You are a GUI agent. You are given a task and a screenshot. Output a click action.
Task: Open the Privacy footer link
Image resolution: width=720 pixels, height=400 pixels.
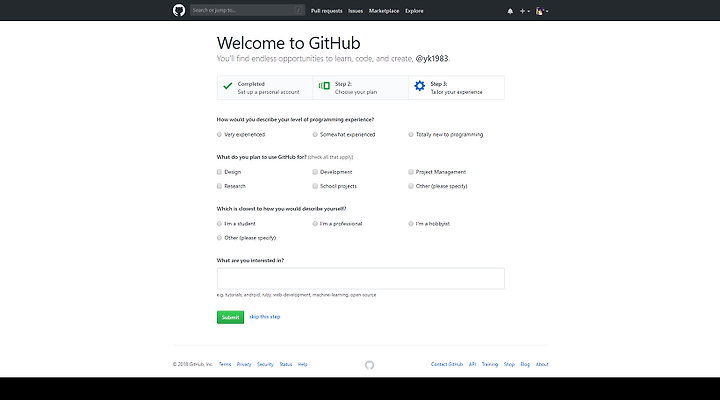coord(244,364)
